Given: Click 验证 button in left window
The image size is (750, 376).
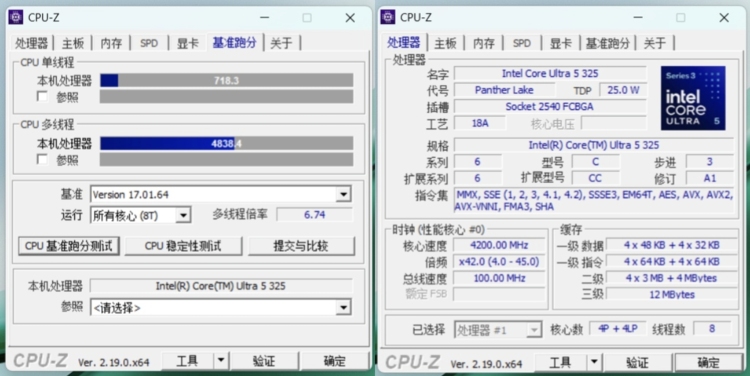Looking at the screenshot, I should 264,361.
